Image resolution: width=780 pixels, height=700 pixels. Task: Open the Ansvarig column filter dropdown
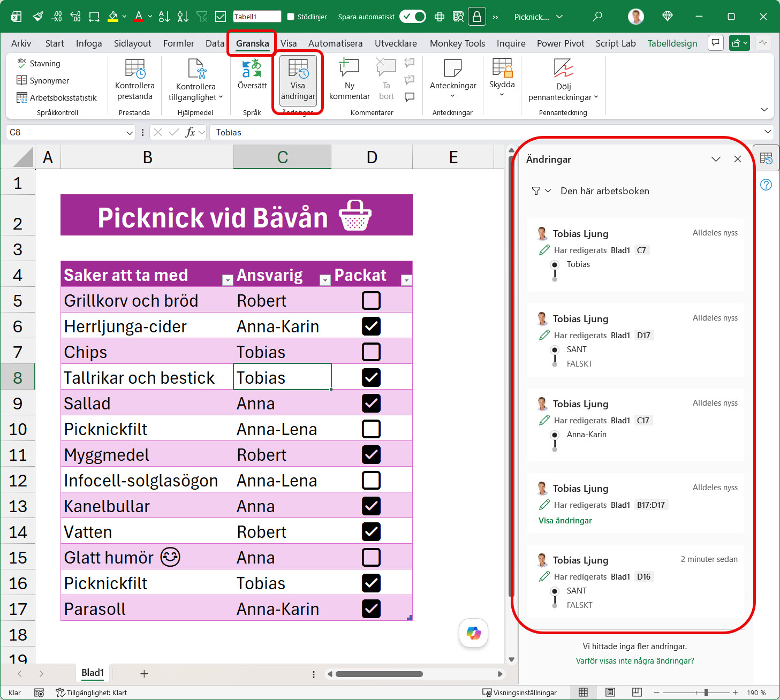coord(325,280)
